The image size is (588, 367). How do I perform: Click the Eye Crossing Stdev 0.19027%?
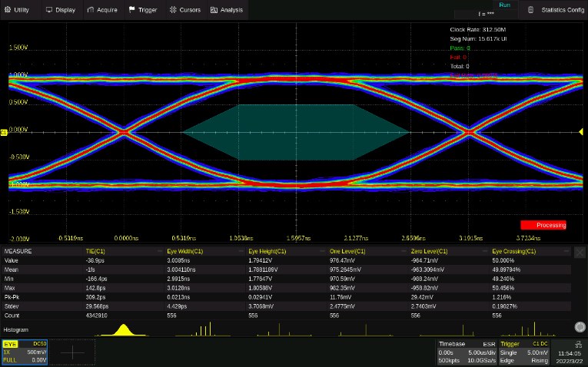click(504, 306)
